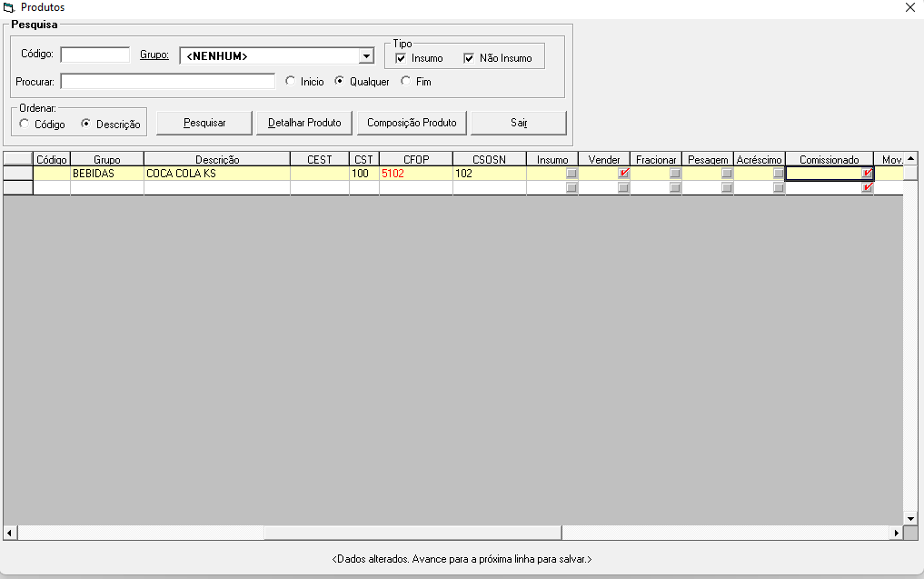Click the grid scroll up arrow
The width and height of the screenshot is (924, 579).
coord(910,158)
